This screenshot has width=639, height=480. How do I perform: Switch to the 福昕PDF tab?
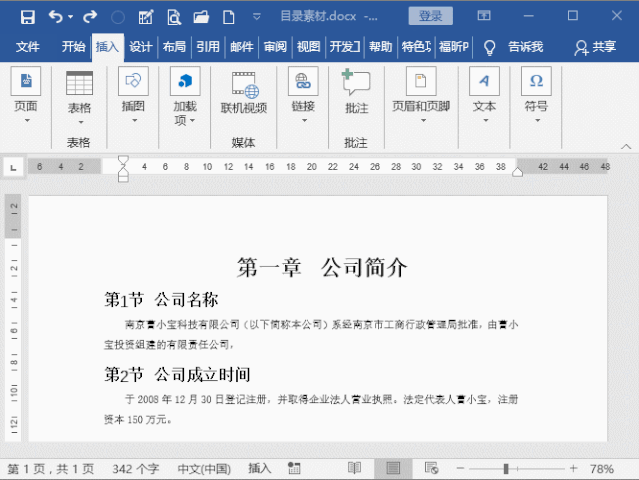point(454,46)
